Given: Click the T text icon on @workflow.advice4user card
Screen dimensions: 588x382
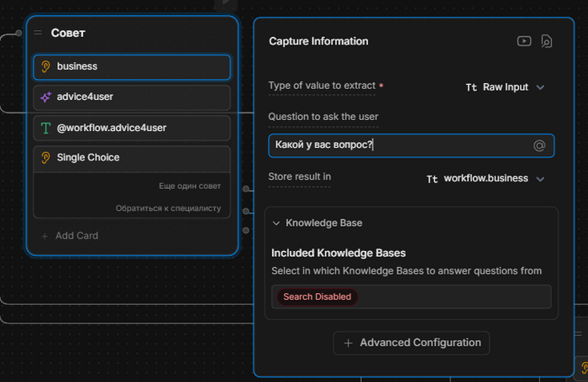Looking at the screenshot, I should (46, 128).
